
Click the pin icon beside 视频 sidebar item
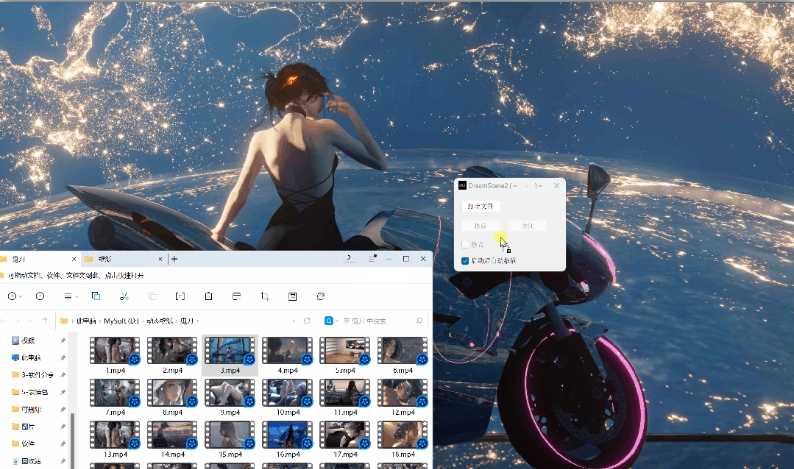click(63, 340)
